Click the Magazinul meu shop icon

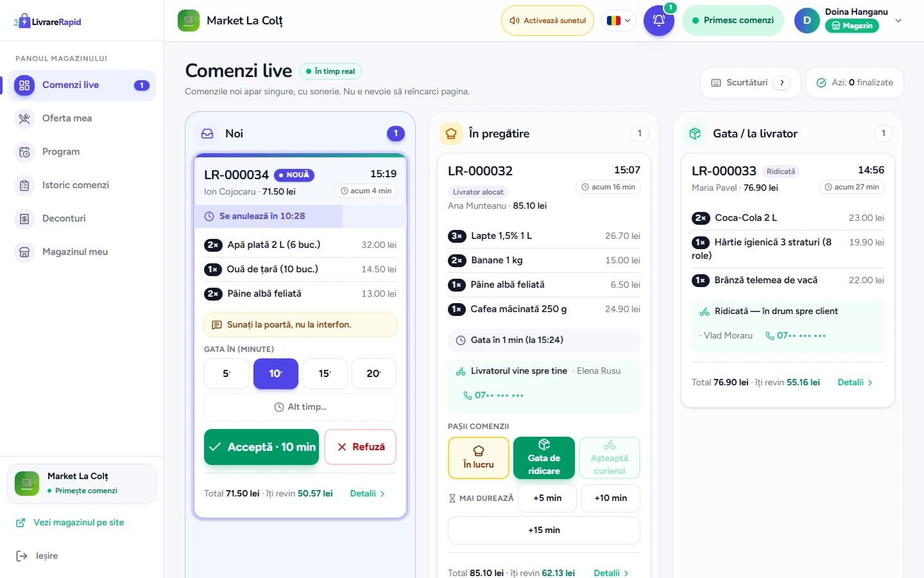pyautogui.click(x=24, y=252)
